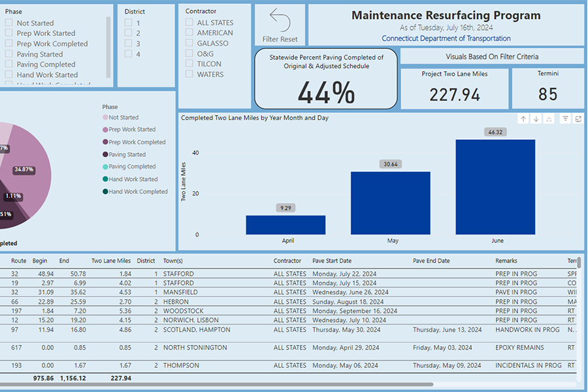The height and width of the screenshot is (392, 588).
Task: Open the Connecticut Department of Transportation link
Action: 446,39
